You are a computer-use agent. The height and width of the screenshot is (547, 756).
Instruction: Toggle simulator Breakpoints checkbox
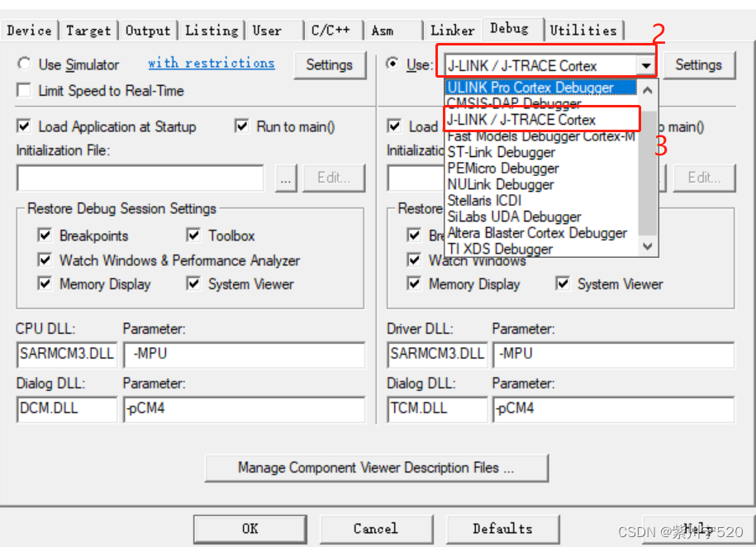pyautogui.click(x=45, y=235)
